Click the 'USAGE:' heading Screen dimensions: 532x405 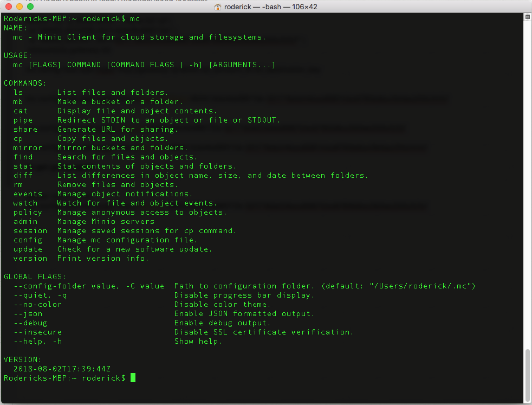pyautogui.click(x=18, y=55)
